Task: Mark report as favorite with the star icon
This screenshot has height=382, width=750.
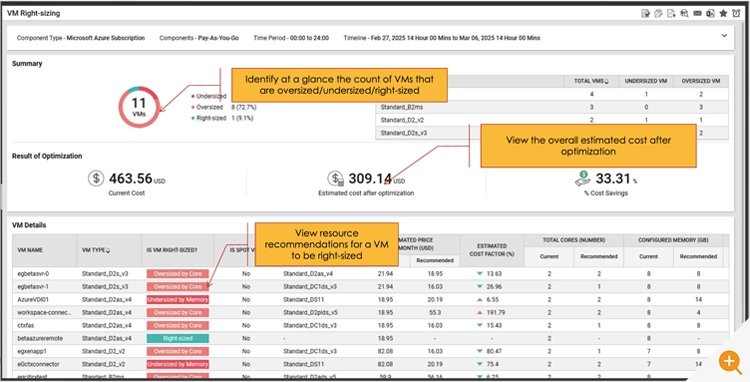Action: [723, 13]
